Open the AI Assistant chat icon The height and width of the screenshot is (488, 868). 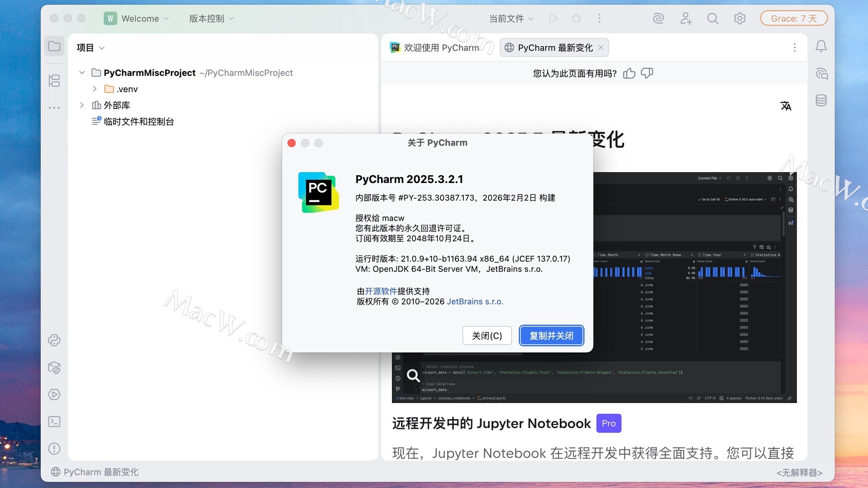click(821, 74)
